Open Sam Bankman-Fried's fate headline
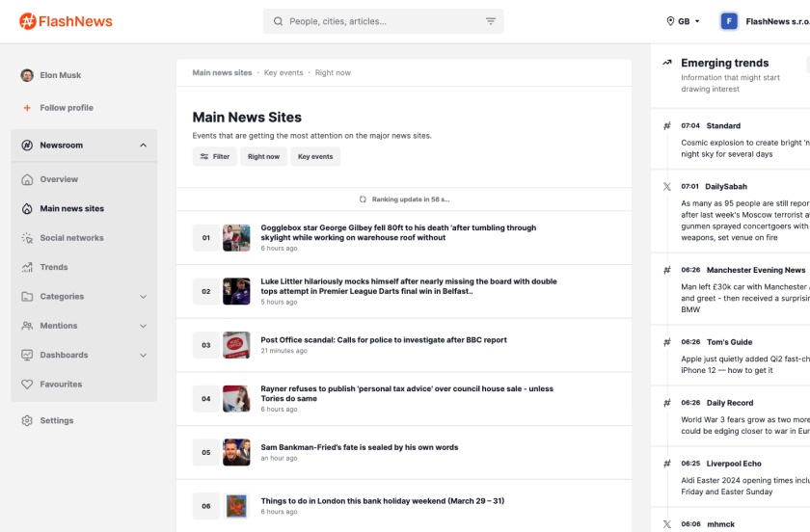 point(360,447)
